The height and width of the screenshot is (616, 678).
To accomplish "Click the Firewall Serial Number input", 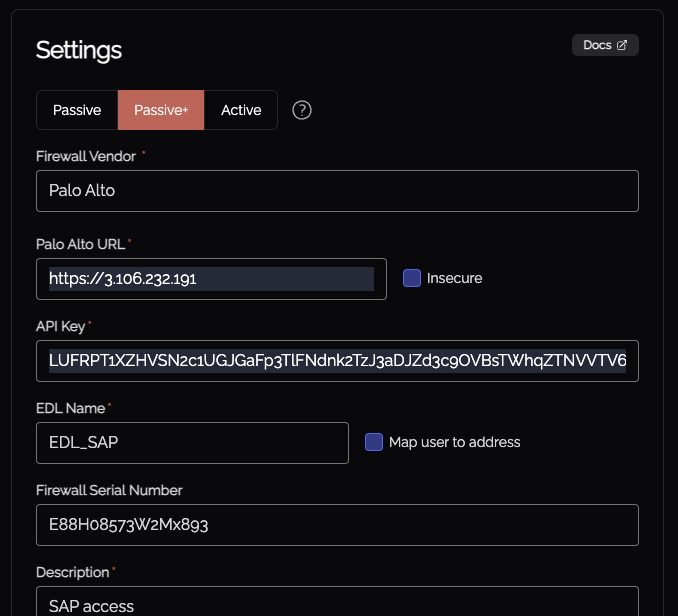I will [337, 525].
